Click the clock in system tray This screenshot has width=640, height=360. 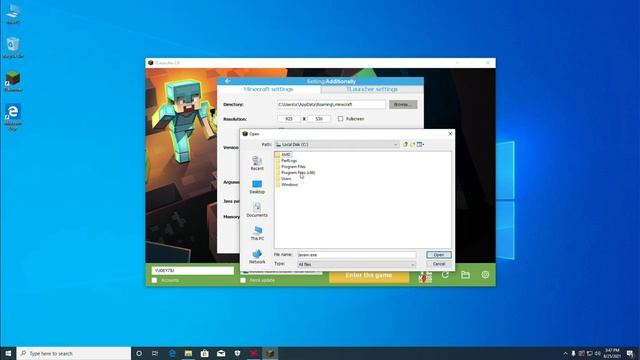pos(612,353)
